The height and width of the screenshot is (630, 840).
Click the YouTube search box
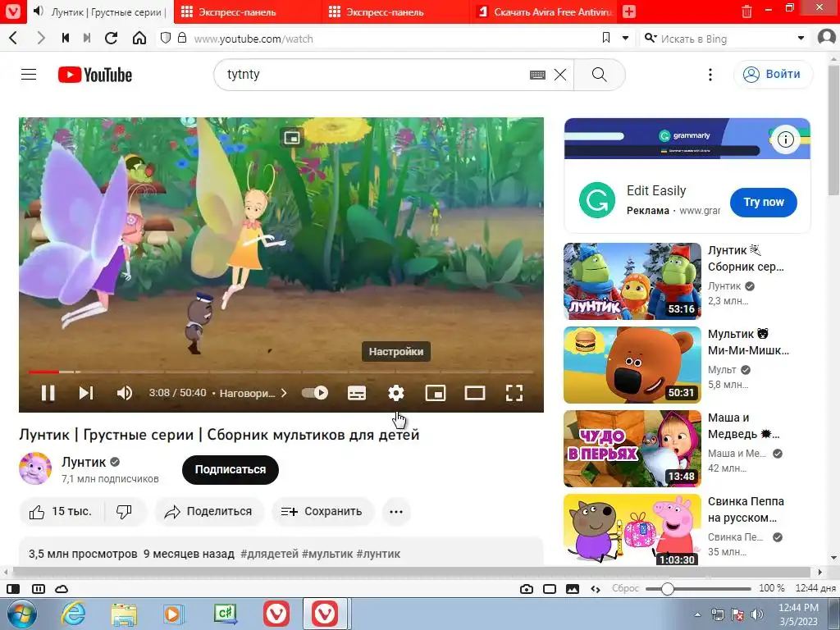click(x=375, y=75)
